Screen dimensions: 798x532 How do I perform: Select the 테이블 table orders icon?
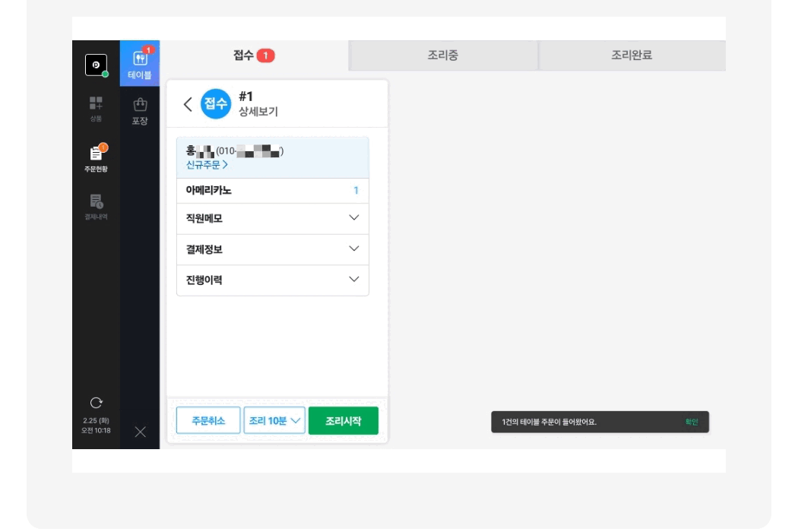click(140, 64)
